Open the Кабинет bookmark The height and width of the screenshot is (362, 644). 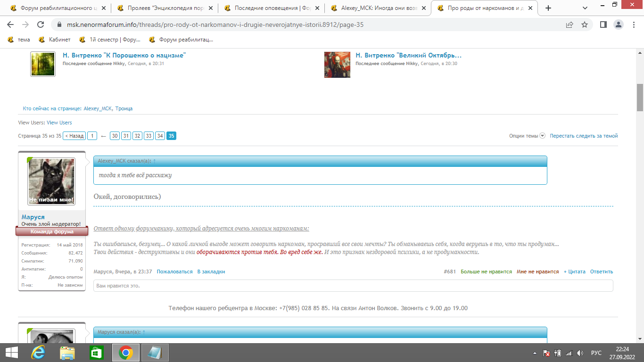pyautogui.click(x=55, y=40)
